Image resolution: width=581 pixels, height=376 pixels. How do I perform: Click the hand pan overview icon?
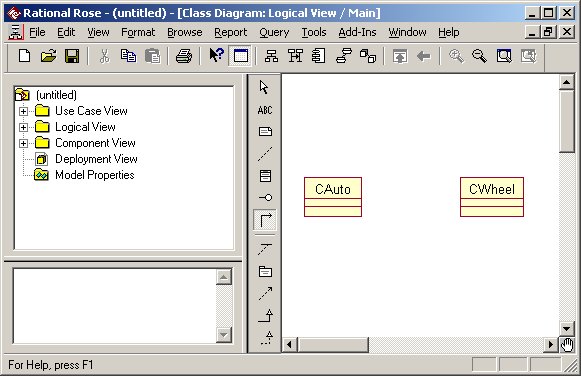pos(567,345)
